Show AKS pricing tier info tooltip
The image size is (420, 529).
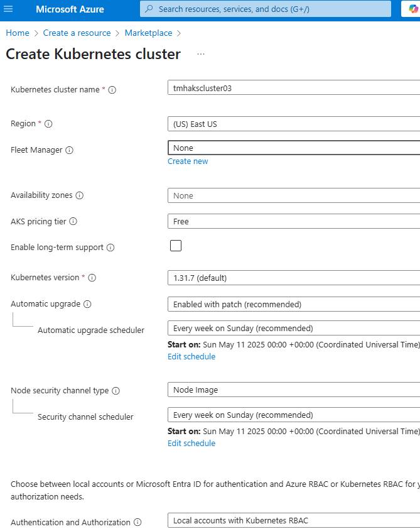click(73, 222)
